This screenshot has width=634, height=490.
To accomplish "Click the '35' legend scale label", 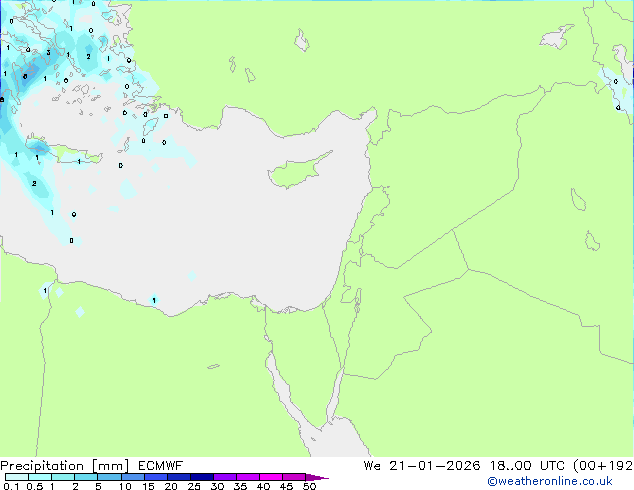I will coord(240,486).
